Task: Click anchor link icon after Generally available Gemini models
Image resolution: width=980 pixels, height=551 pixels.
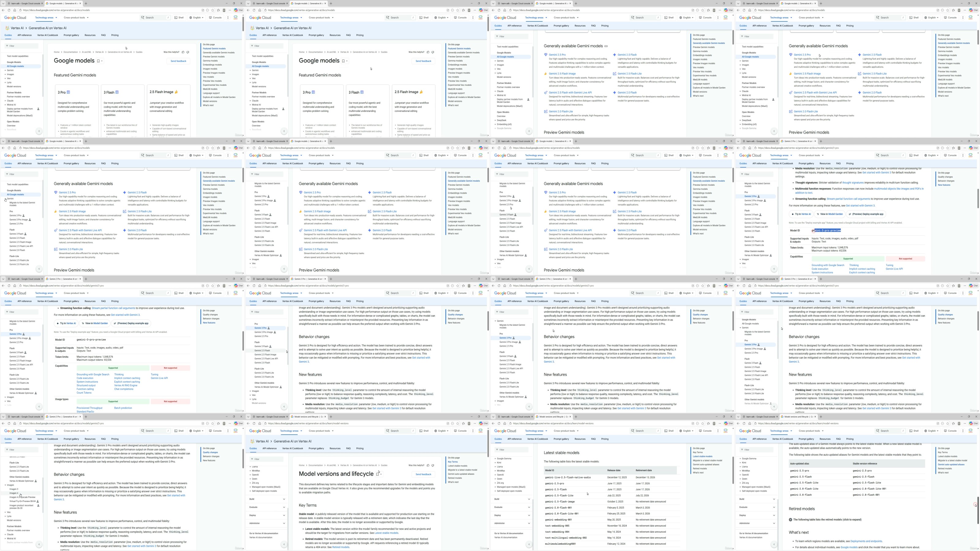Action: [x=606, y=46]
